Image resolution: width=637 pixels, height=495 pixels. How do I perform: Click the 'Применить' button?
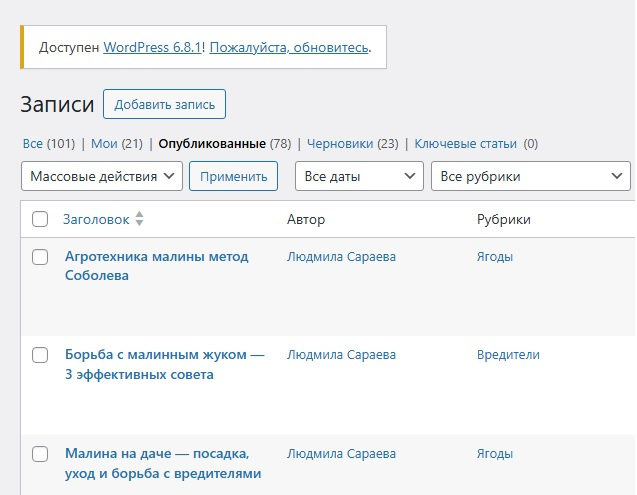point(234,176)
